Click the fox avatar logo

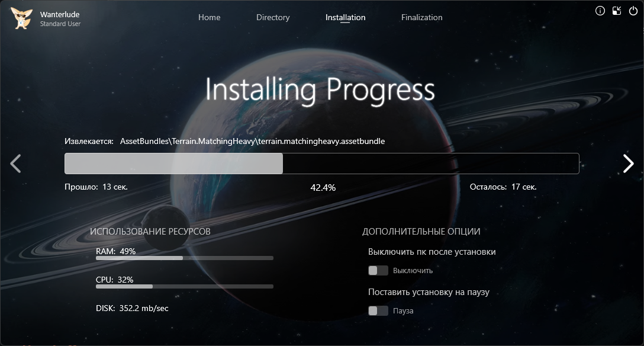coord(21,18)
